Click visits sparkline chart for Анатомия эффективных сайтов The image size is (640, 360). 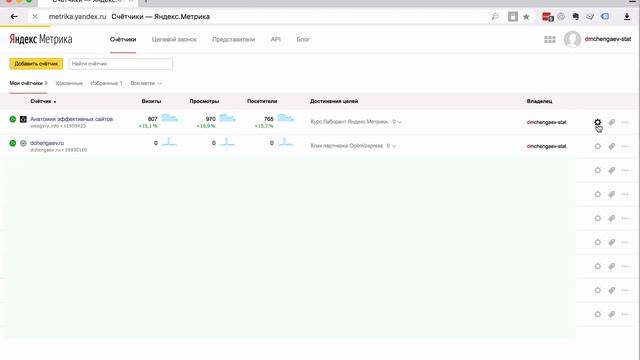coord(169,118)
